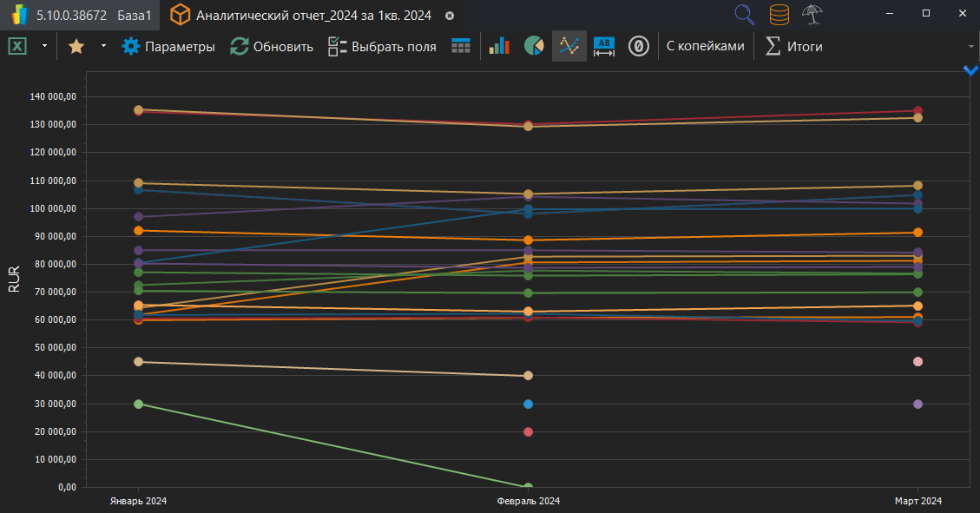This screenshot has height=513, width=980.
Task: Close the Аналитический отчет_2024 tab
Action: pos(449,16)
